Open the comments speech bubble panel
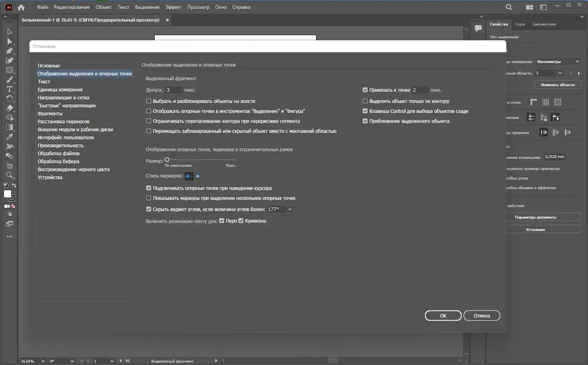Image resolution: width=588 pixels, height=365 pixels. (478, 28)
